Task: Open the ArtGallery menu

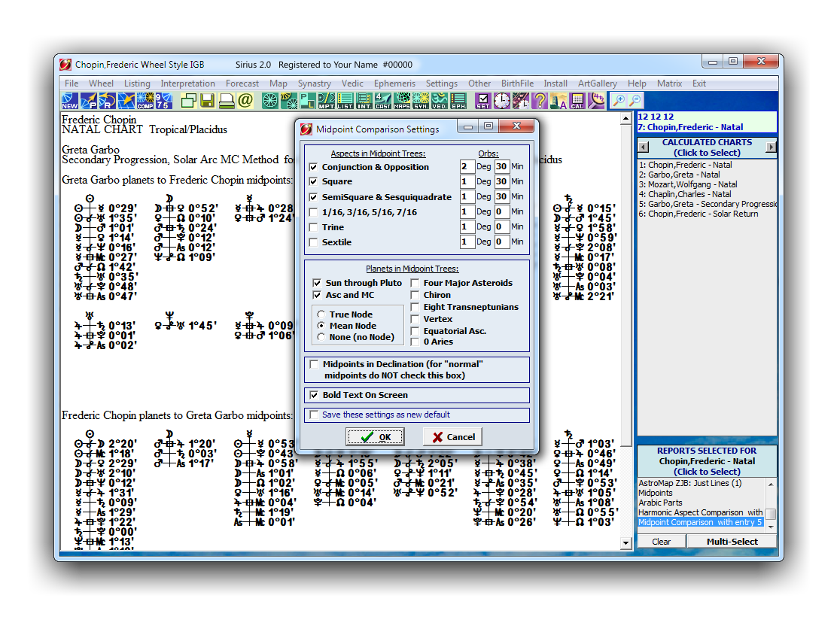Action: coord(598,84)
